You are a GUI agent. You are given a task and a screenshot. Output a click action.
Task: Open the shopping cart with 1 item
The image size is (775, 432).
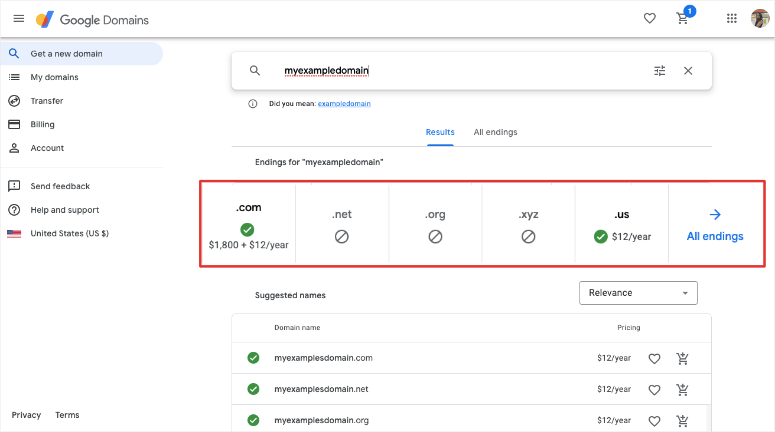pos(684,18)
